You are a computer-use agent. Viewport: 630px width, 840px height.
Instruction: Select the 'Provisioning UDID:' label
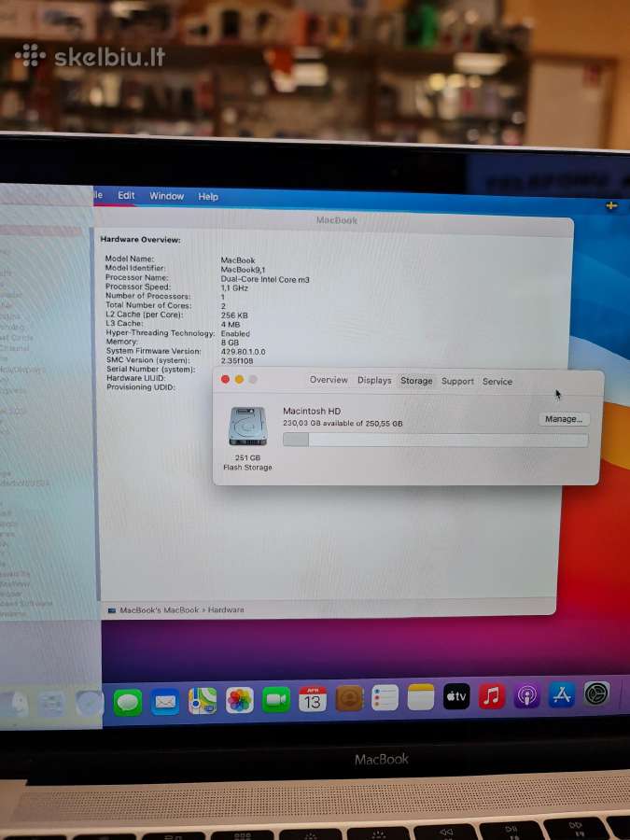pyautogui.click(x=141, y=386)
